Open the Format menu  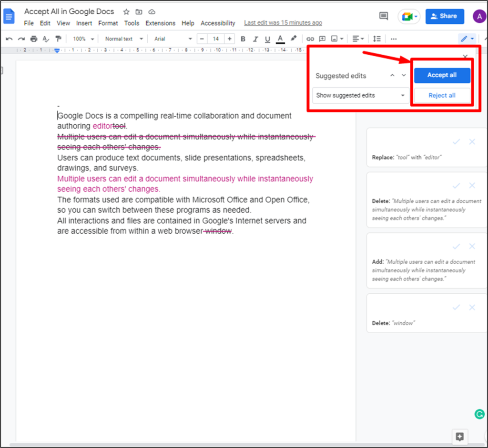click(x=108, y=23)
